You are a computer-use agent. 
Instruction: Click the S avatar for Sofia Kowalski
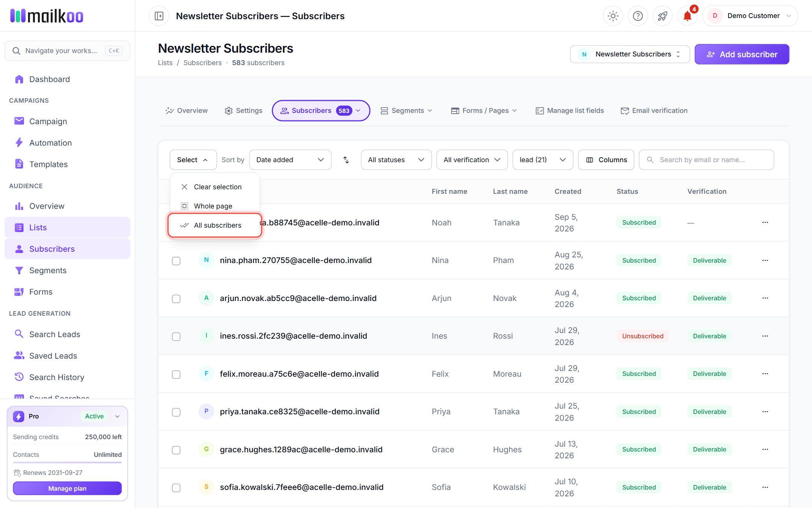(206, 487)
